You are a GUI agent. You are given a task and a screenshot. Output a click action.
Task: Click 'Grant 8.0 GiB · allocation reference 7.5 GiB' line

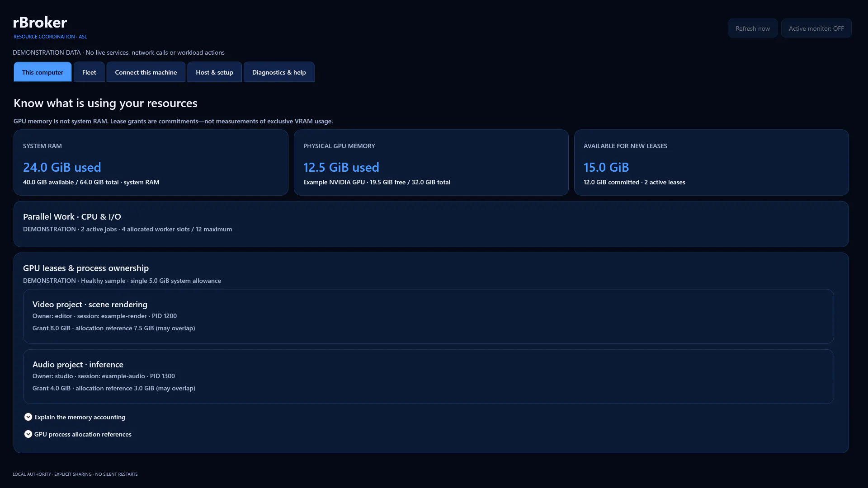click(x=93, y=328)
